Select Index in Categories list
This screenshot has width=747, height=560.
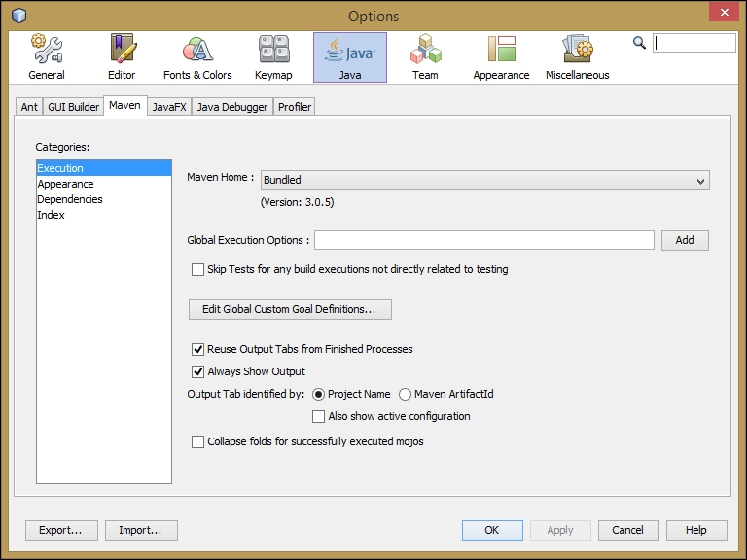point(104,215)
